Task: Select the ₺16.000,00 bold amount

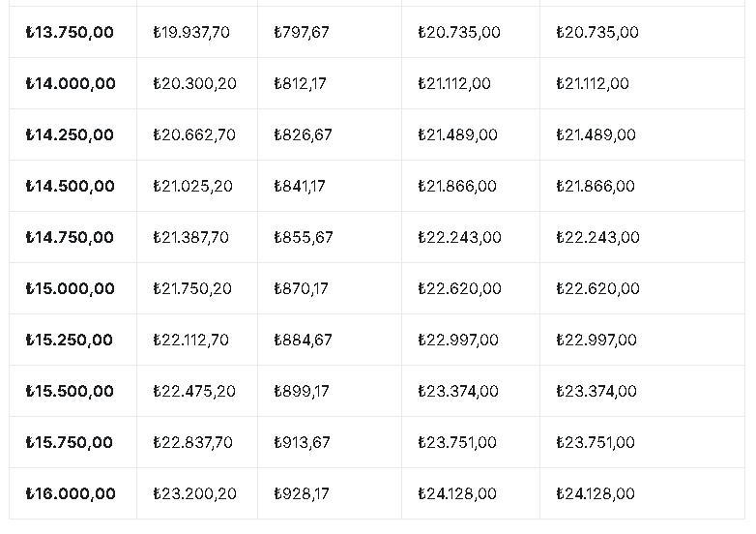Action: [x=71, y=493]
